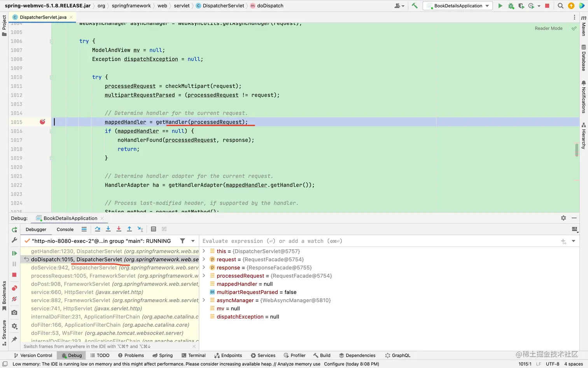Image resolution: width=588 pixels, height=368 pixels.
Task: Click Step Out icon in debugger toolbar
Action: [129, 229]
